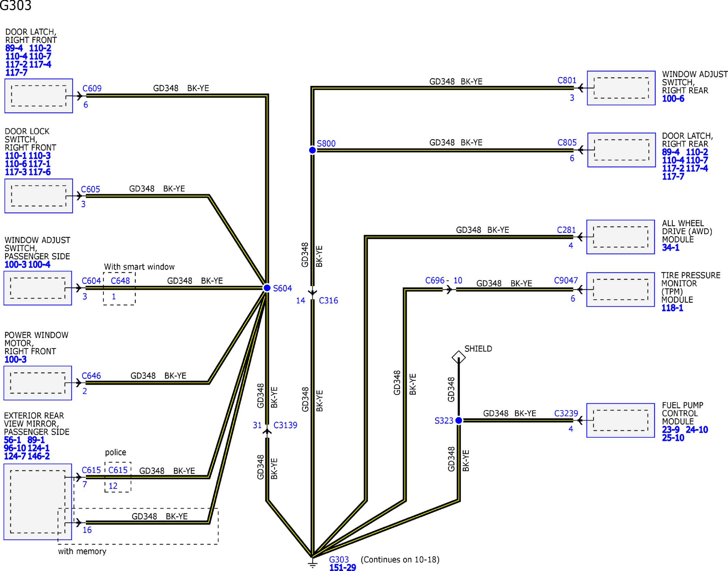This screenshot has height=571, width=728.
Task: Open connector link C281
Action: point(566,230)
